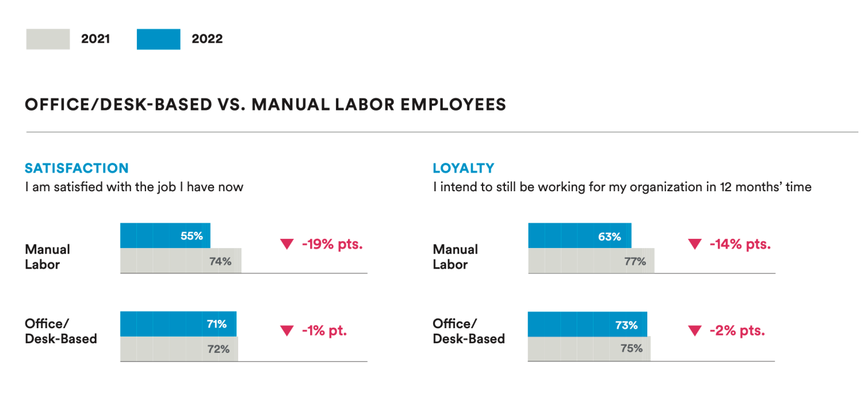
Task: Click the gray 77% loyalty bar
Action: click(x=591, y=261)
